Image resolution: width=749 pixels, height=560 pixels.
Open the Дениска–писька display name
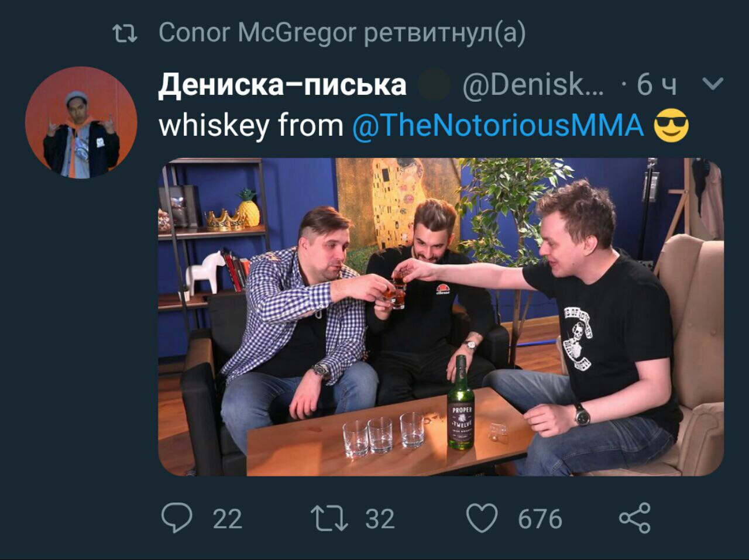(282, 85)
